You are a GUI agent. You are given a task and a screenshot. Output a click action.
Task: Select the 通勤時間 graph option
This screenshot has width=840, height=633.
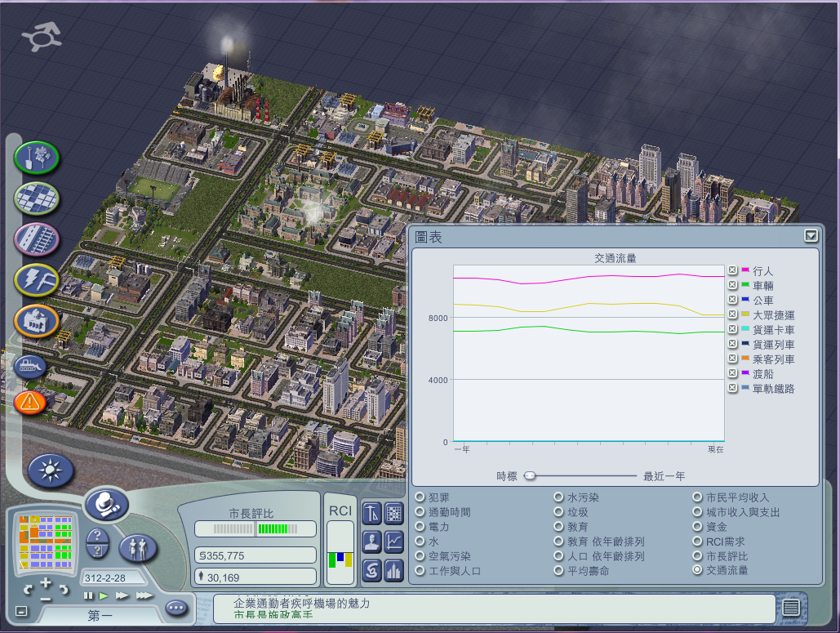(420, 512)
